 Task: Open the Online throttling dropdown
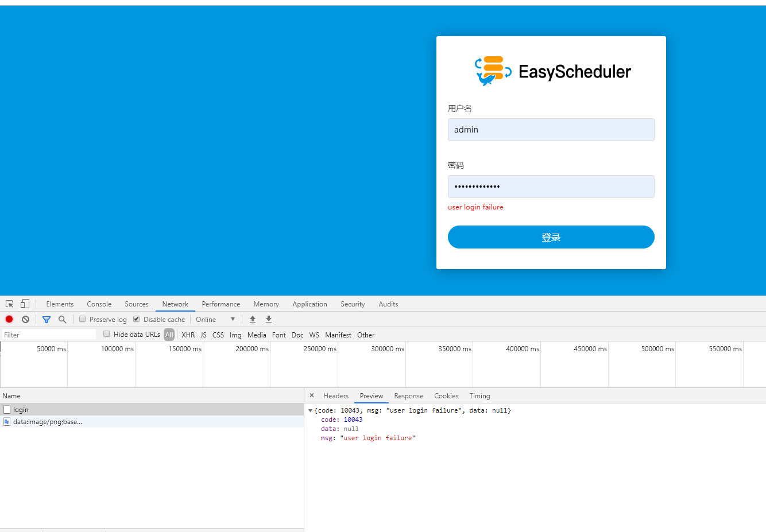click(215, 320)
